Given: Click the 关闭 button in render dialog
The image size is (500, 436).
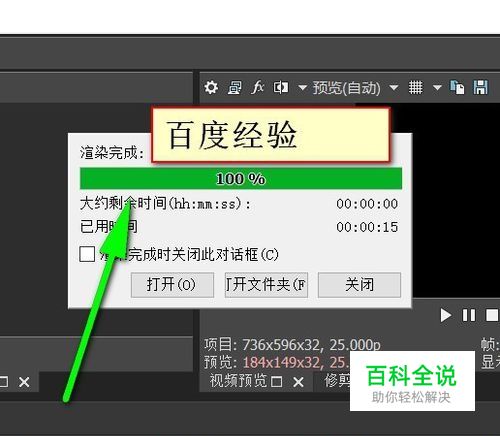Looking at the screenshot, I should coord(359,285).
